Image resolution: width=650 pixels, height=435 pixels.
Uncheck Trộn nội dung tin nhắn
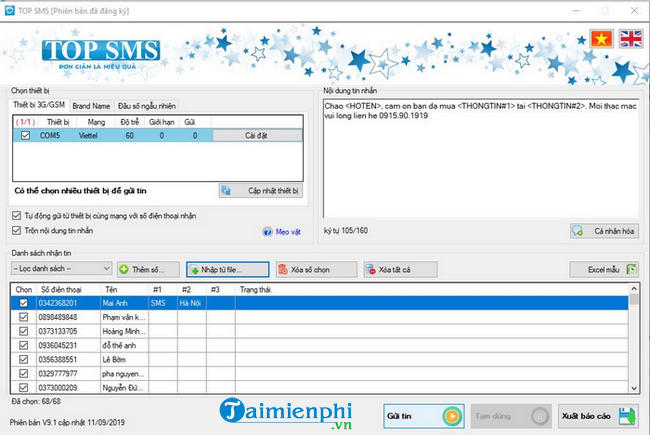tap(17, 230)
